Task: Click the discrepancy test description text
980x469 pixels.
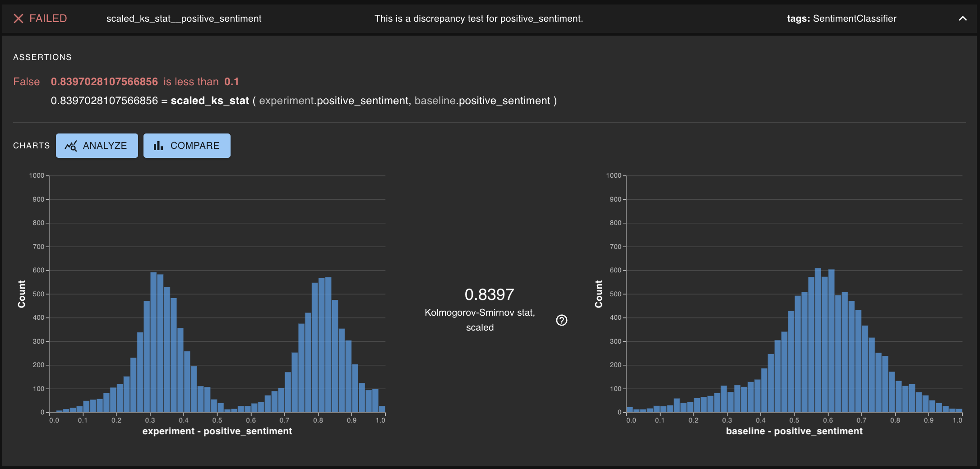Action: click(x=478, y=18)
